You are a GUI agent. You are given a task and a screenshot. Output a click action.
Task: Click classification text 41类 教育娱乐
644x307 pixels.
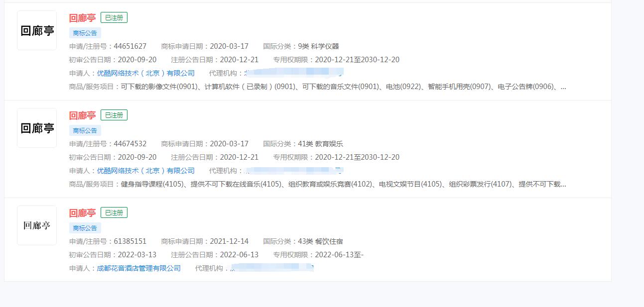(320, 144)
